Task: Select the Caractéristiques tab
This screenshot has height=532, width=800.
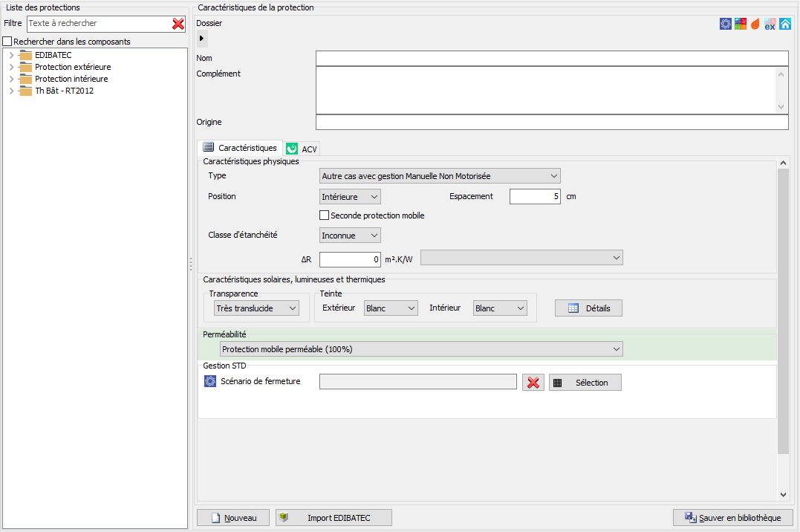Action: tap(240, 148)
